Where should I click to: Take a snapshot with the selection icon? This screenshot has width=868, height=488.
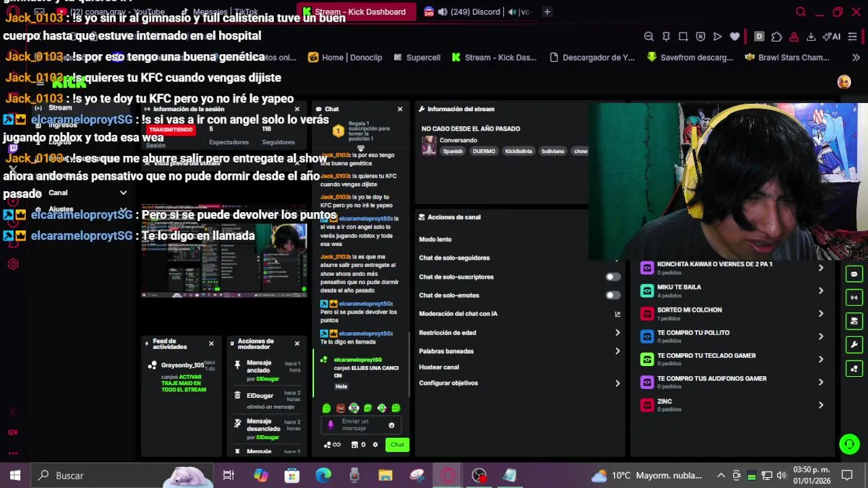683,37
